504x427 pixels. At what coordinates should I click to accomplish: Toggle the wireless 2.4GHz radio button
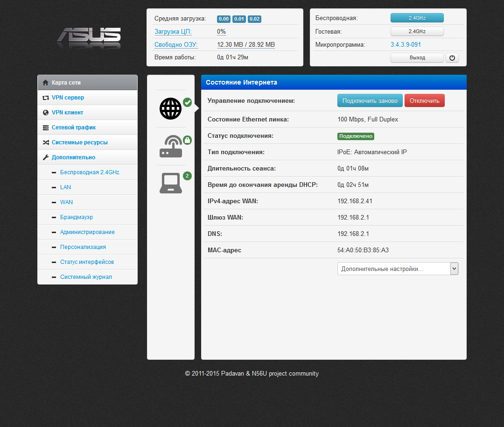[x=417, y=18]
